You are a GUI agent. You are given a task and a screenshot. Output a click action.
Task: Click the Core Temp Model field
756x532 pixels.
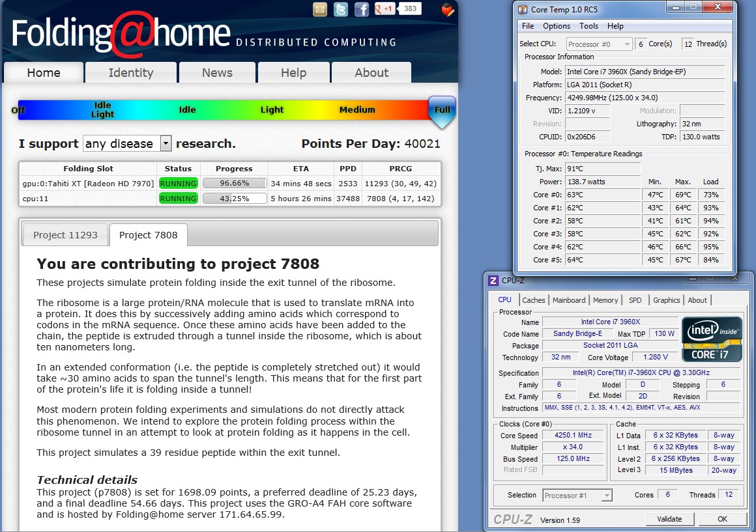point(645,72)
